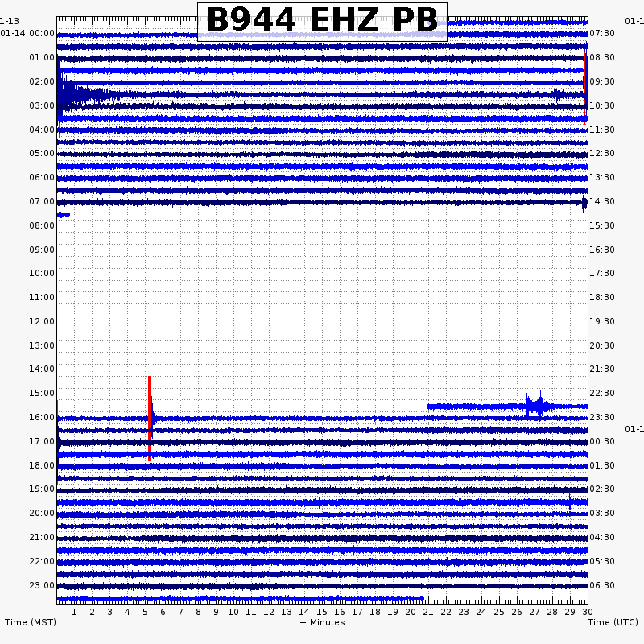
Task: Select the 03:30 UTC row label
Action: tap(602, 513)
